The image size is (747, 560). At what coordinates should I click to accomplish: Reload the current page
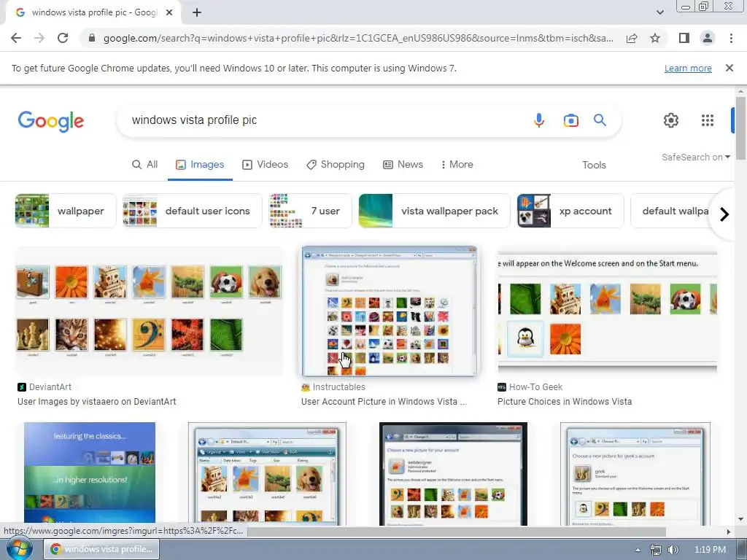point(63,38)
